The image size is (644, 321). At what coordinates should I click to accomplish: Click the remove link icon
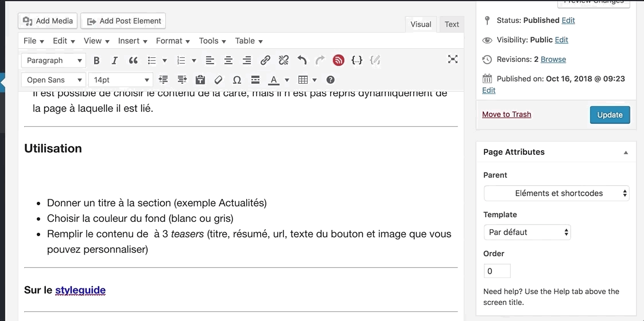click(x=284, y=60)
